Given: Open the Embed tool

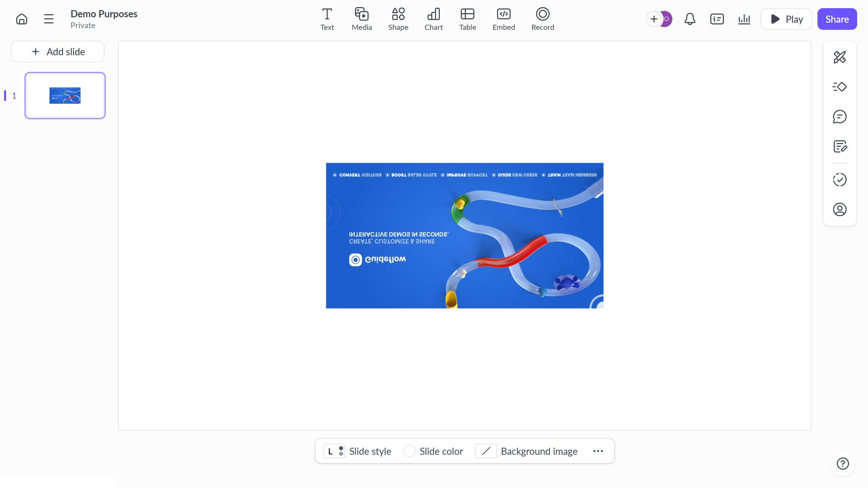Looking at the screenshot, I should pyautogui.click(x=504, y=19).
